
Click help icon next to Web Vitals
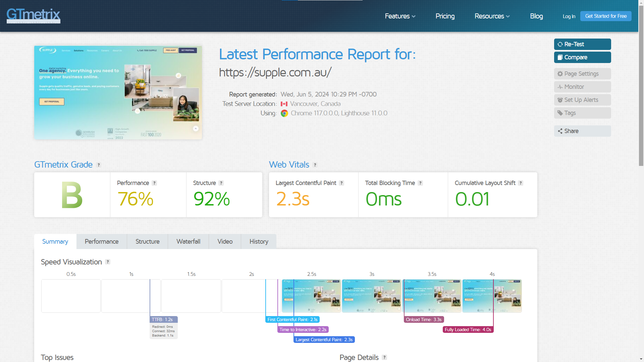[315, 165]
